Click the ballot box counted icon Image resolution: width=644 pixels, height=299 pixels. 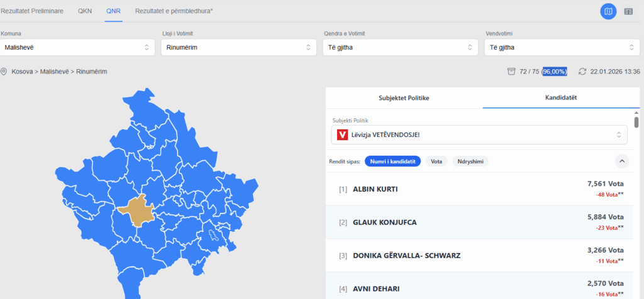[511, 72]
